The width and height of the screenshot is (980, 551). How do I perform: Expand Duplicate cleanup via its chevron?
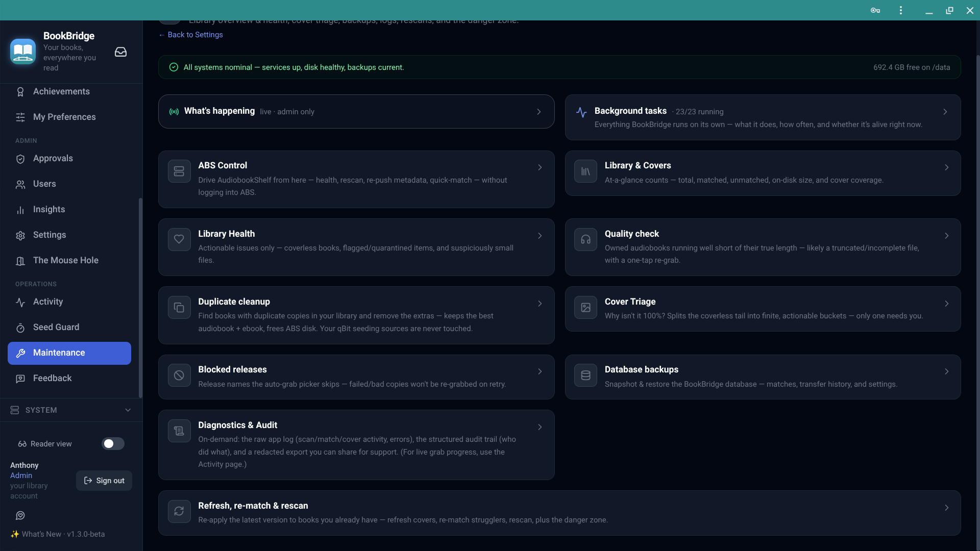540,304
